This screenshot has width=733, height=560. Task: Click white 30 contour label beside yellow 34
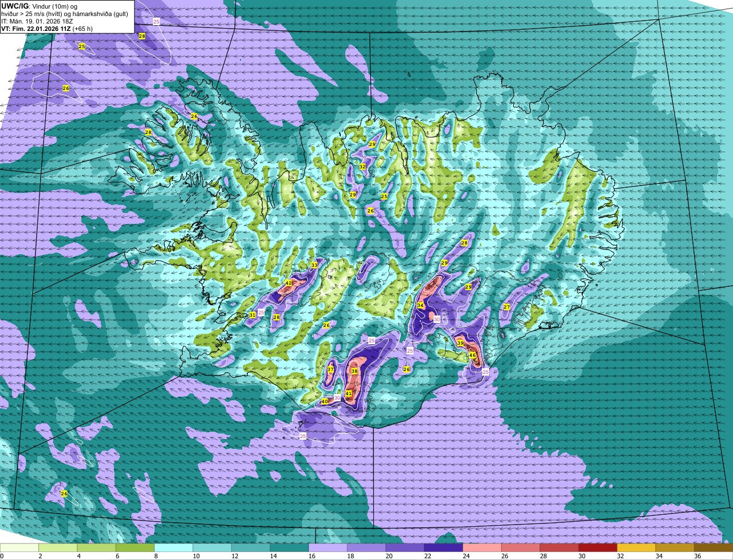(437, 320)
